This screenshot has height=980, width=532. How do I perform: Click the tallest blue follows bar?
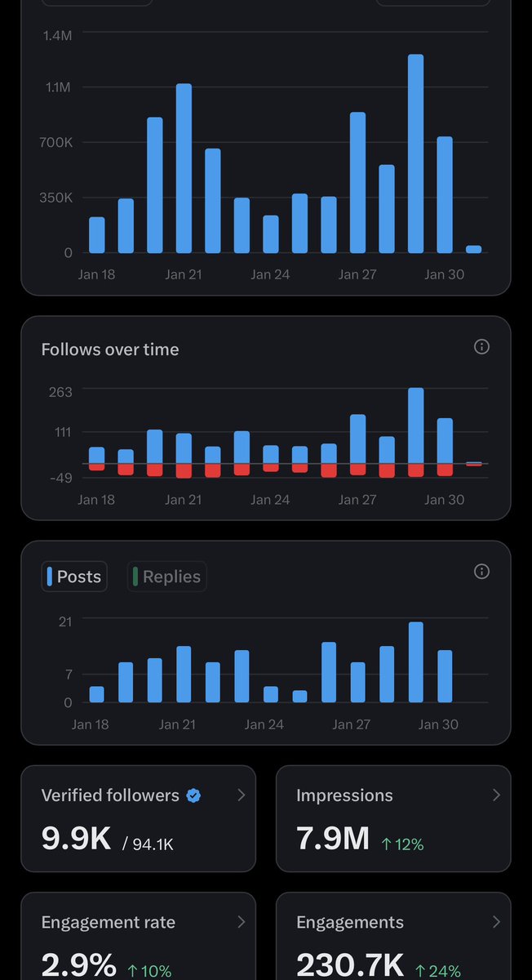click(x=415, y=425)
